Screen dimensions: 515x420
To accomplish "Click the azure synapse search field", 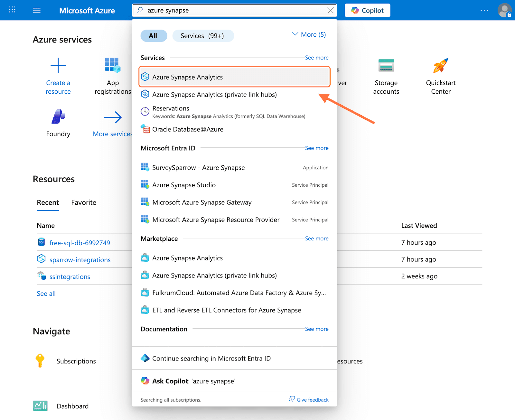I will click(x=232, y=10).
